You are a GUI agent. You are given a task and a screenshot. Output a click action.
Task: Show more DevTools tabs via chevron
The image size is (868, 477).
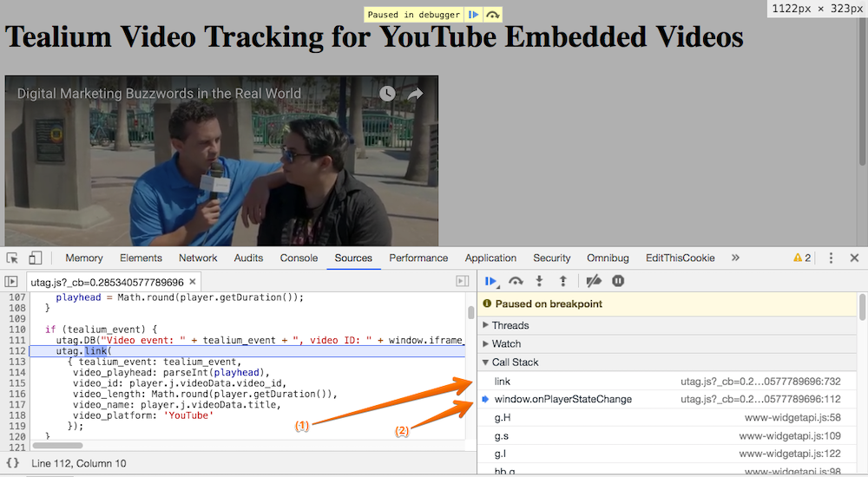tap(735, 258)
